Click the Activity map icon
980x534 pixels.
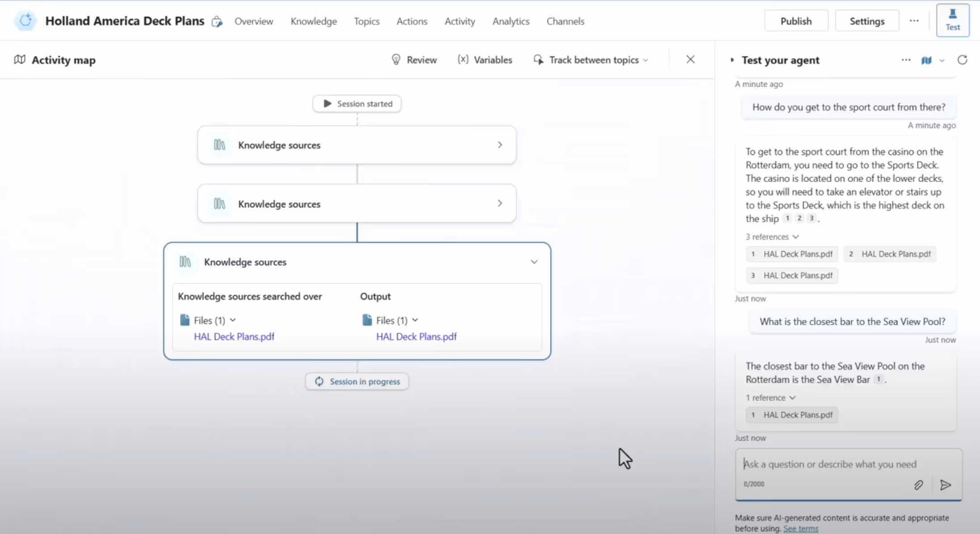(x=19, y=59)
